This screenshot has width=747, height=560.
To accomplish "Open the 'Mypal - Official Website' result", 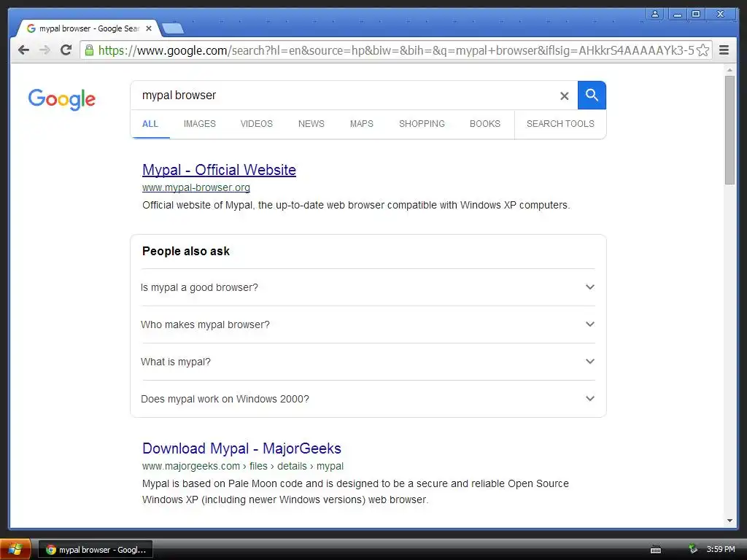I will 219,170.
